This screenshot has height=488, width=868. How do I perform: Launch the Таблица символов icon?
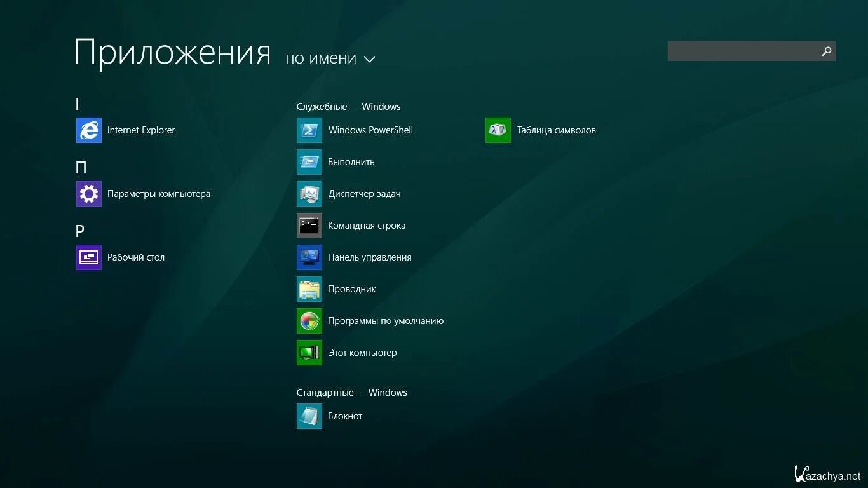498,130
